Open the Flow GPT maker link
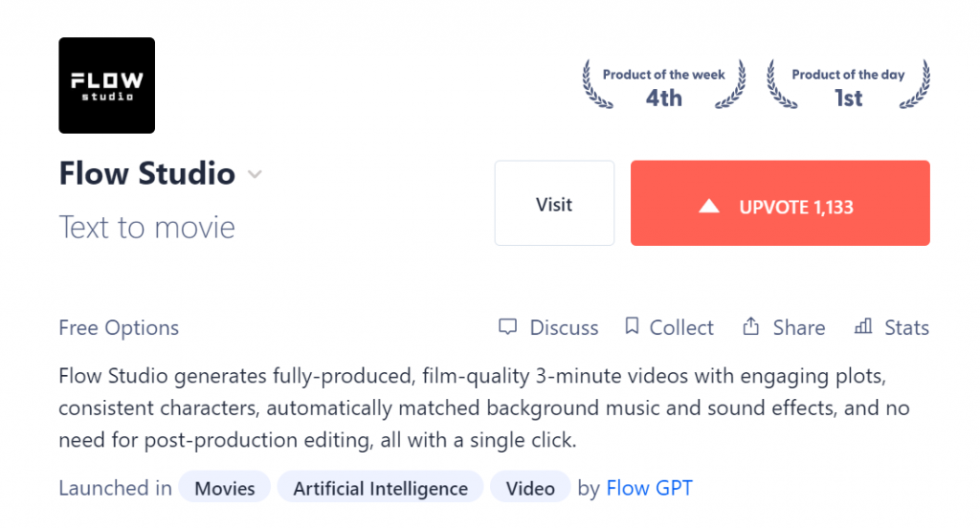 [x=650, y=488]
